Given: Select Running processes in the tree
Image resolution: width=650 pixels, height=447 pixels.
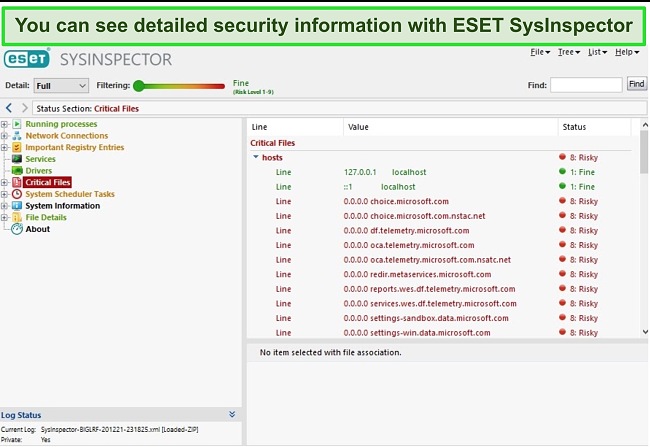Looking at the screenshot, I should click(61, 124).
